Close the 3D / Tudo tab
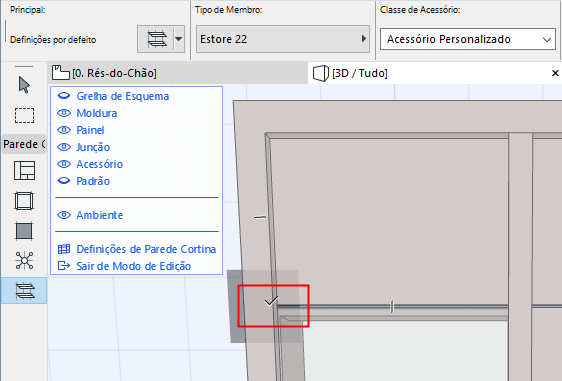The image size is (562, 381). tap(555, 73)
